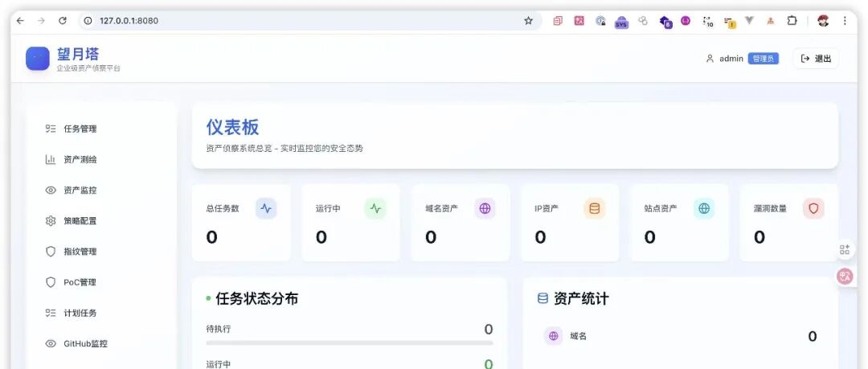Screen dimensions: 868x369
Task: Open the Chrome profile avatar
Action: point(823,21)
